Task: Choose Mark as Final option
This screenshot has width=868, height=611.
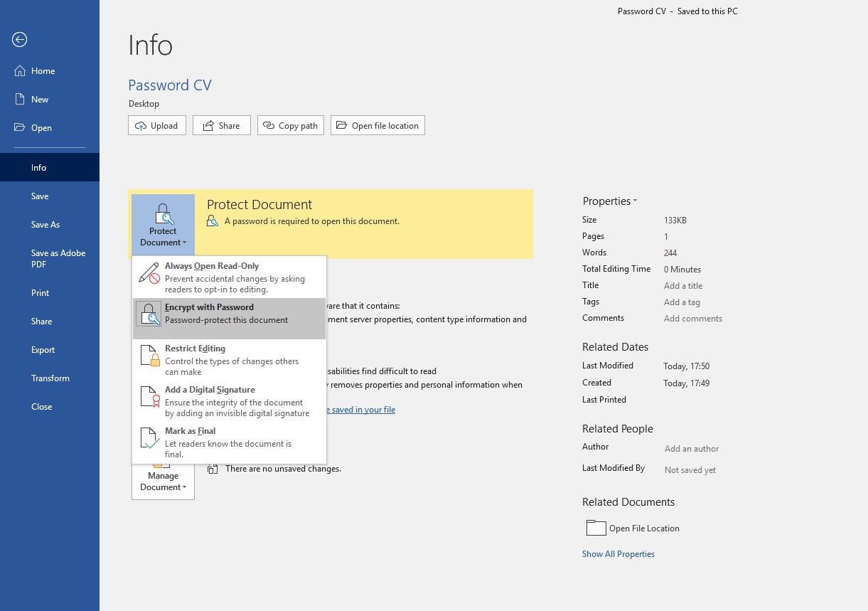Action: click(x=230, y=442)
